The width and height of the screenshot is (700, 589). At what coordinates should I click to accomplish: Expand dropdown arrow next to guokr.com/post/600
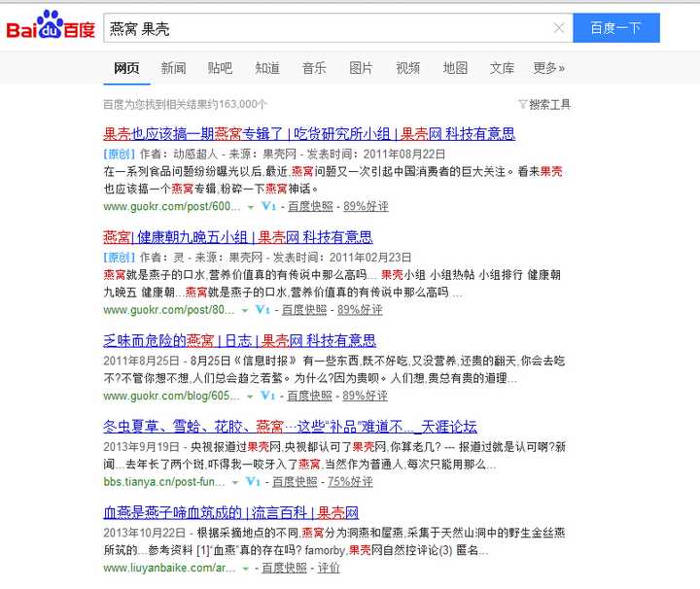(251, 207)
